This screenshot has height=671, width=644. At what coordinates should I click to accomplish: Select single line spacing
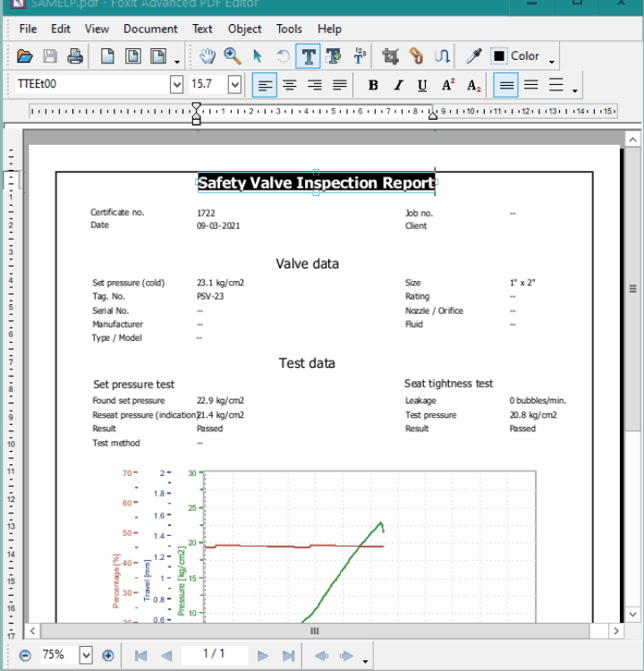click(505, 85)
